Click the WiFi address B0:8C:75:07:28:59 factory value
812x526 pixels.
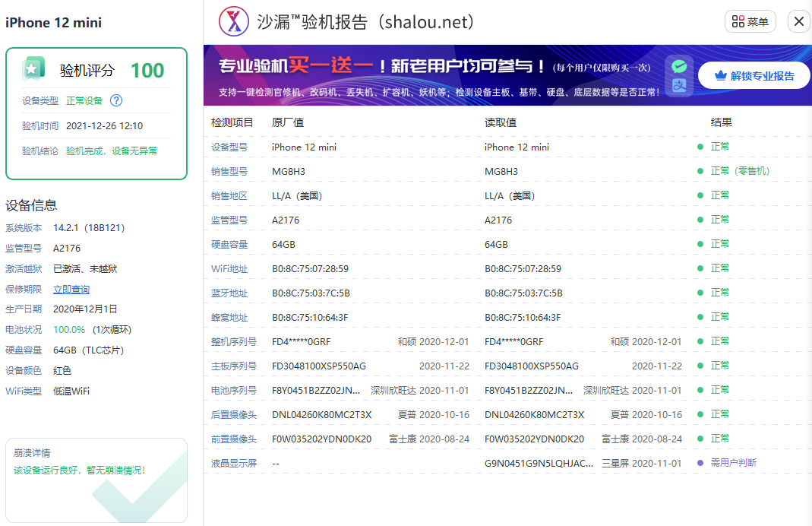(x=310, y=269)
